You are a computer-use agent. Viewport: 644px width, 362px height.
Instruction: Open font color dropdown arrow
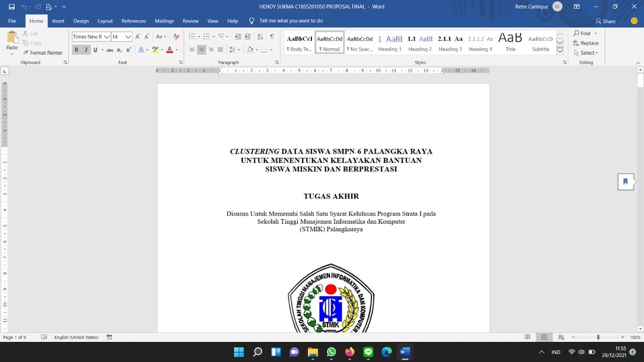click(x=176, y=50)
